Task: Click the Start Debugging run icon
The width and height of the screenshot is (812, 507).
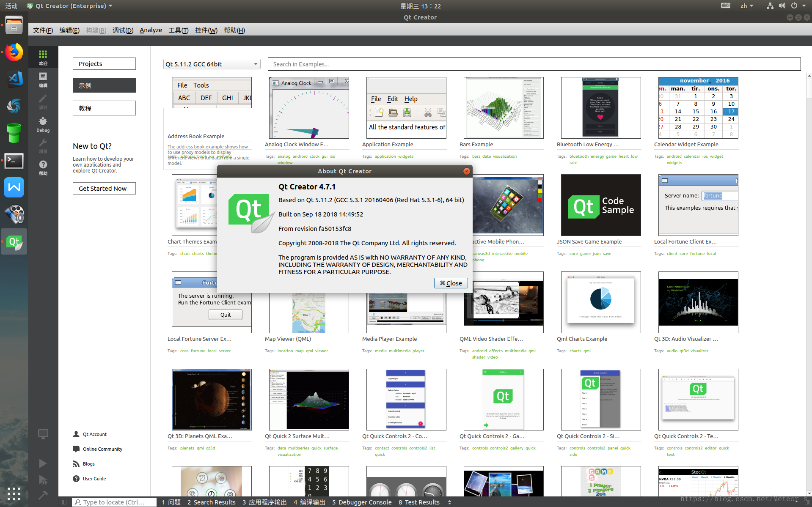Action: 43,480
